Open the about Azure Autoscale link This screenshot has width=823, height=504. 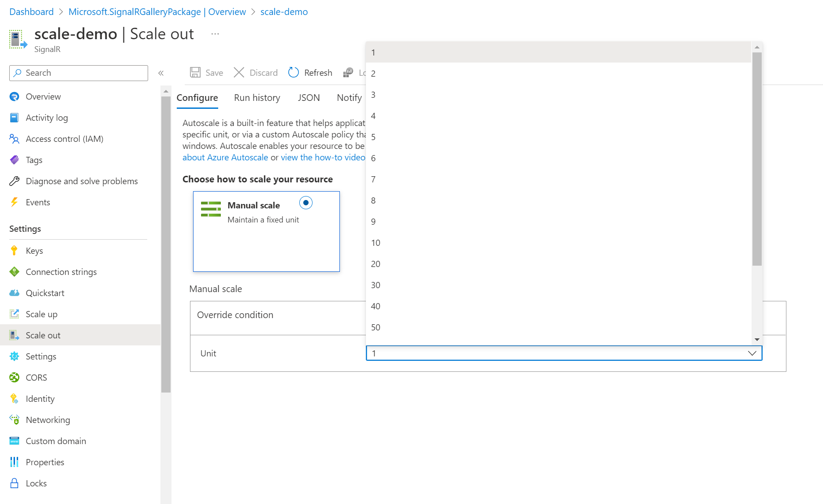click(x=225, y=157)
